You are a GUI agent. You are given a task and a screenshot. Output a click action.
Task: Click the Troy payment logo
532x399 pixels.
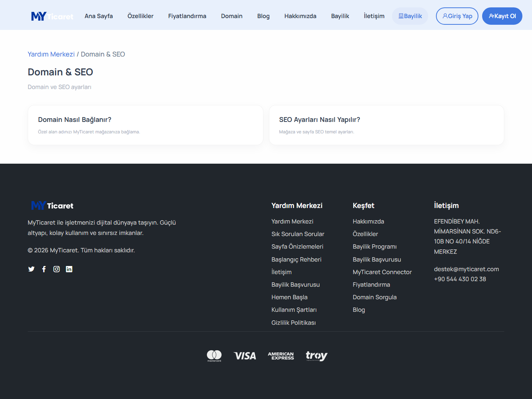tap(317, 356)
